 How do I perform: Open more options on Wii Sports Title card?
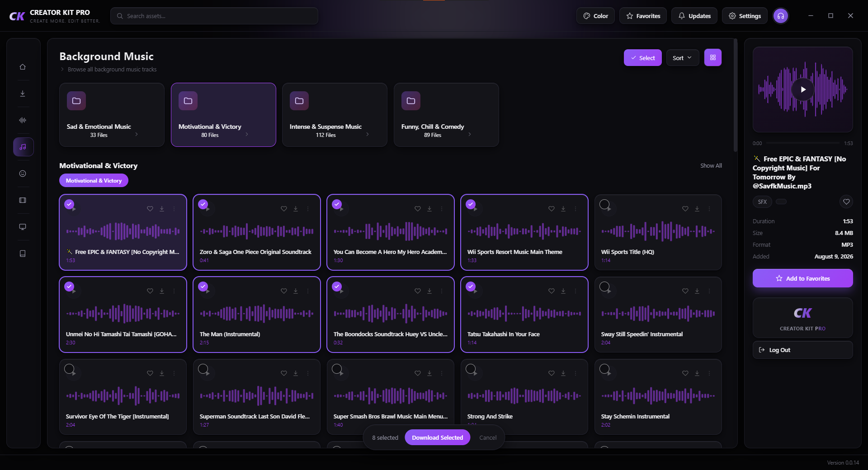[709, 209]
